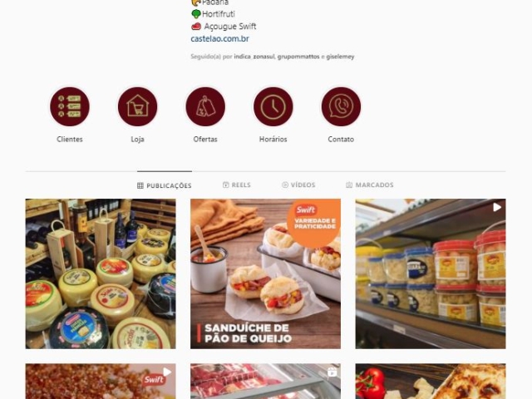
Task: Open the cheese wheels post thumbnail
Action: click(101, 273)
